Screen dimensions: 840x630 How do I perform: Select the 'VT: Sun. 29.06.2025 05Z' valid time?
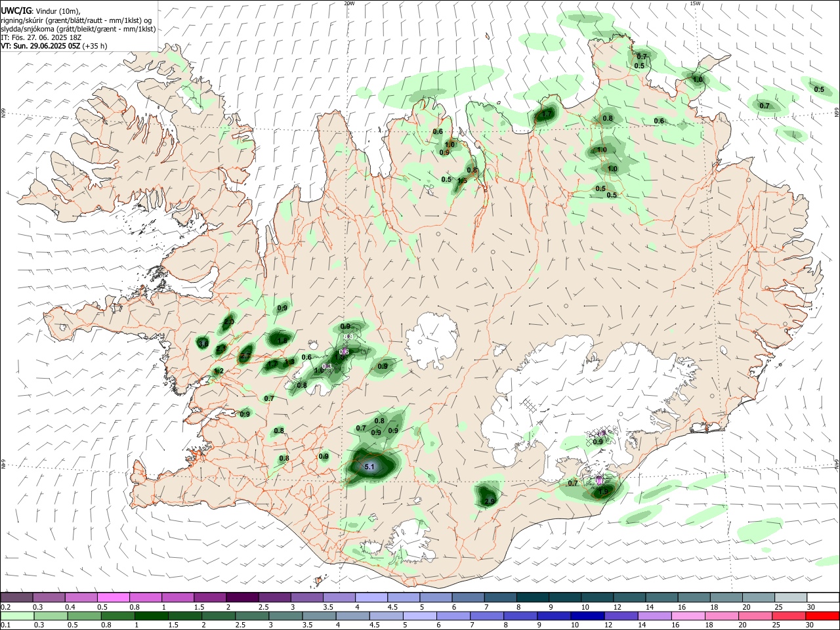point(40,46)
